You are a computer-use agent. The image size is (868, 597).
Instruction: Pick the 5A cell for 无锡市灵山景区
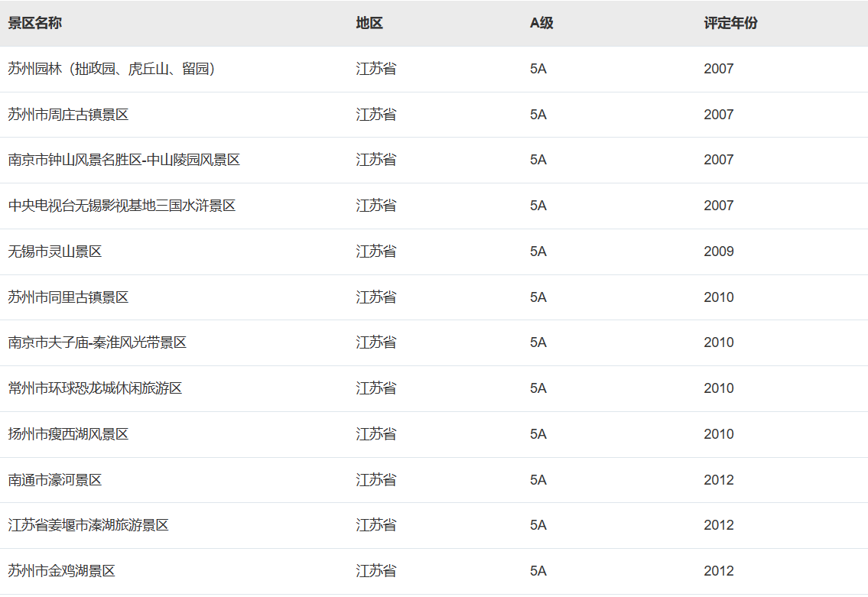pyautogui.click(x=538, y=251)
